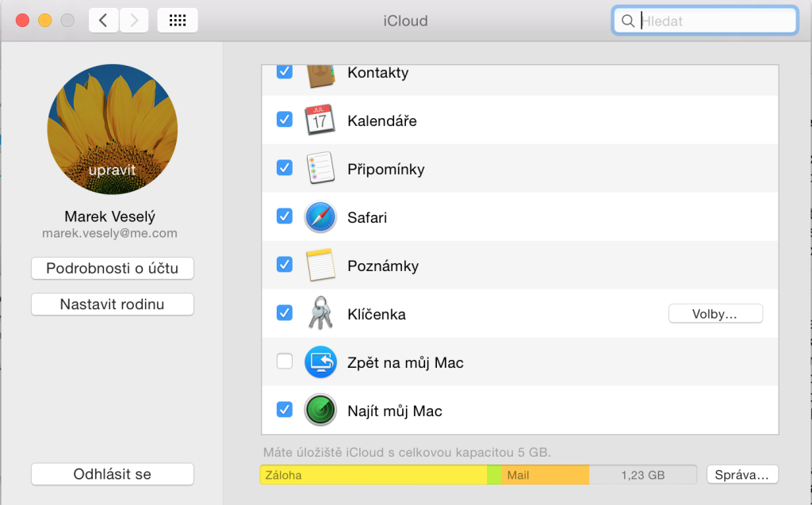Show all preferences via grid icon

click(178, 21)
